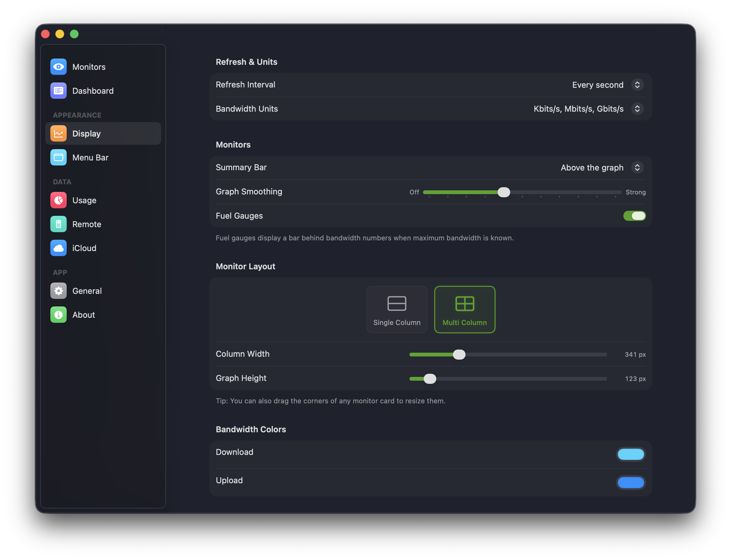Select Multi Column monitor layout
731x560 pixels.
tap(465, 309)
